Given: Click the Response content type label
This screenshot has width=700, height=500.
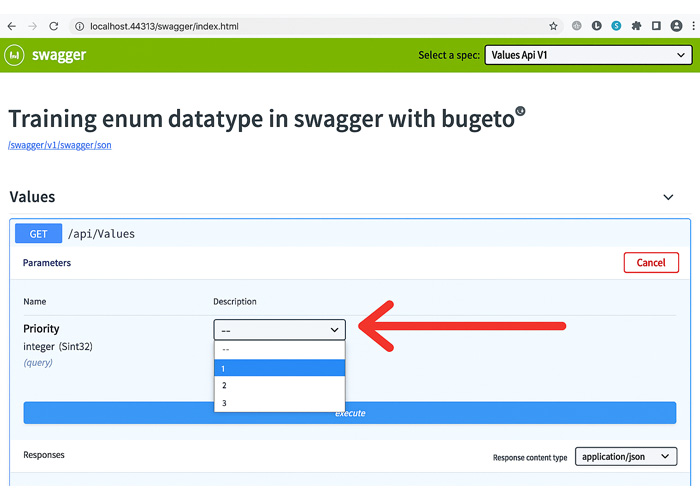Looking at the screenshot, I should click(x=530, y=458).
